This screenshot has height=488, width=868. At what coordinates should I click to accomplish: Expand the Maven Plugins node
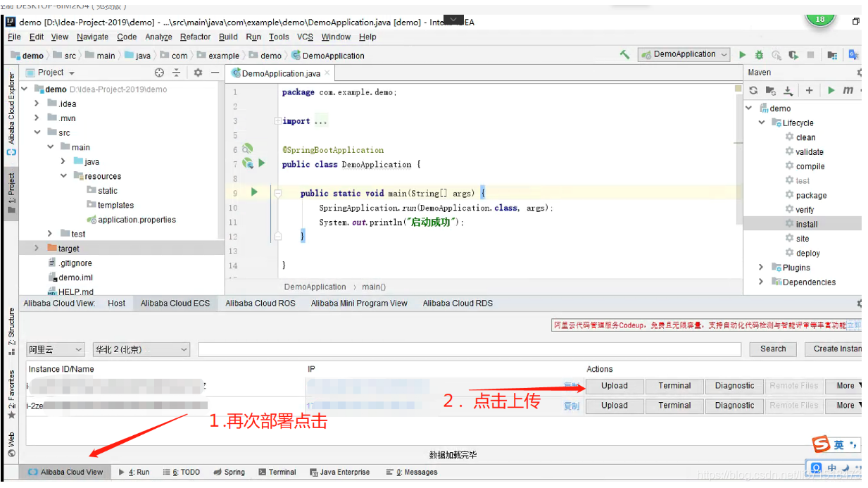761,268
